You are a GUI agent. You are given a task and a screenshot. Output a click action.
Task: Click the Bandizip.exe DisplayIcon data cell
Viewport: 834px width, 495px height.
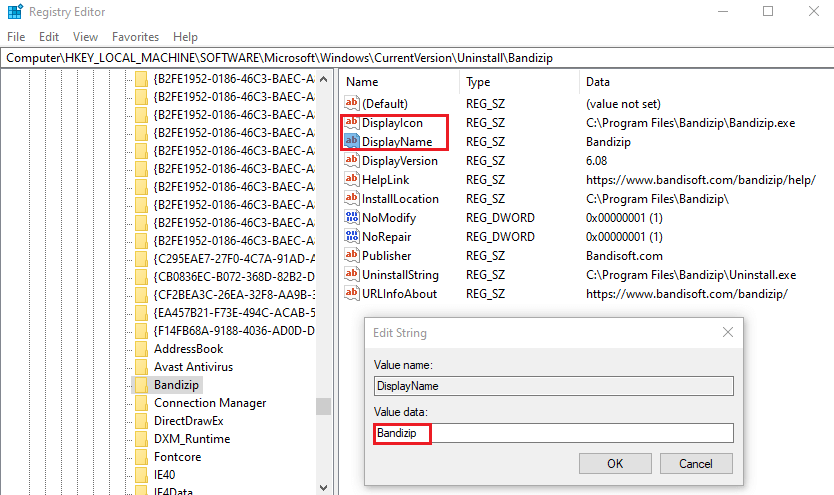(690, 123)
